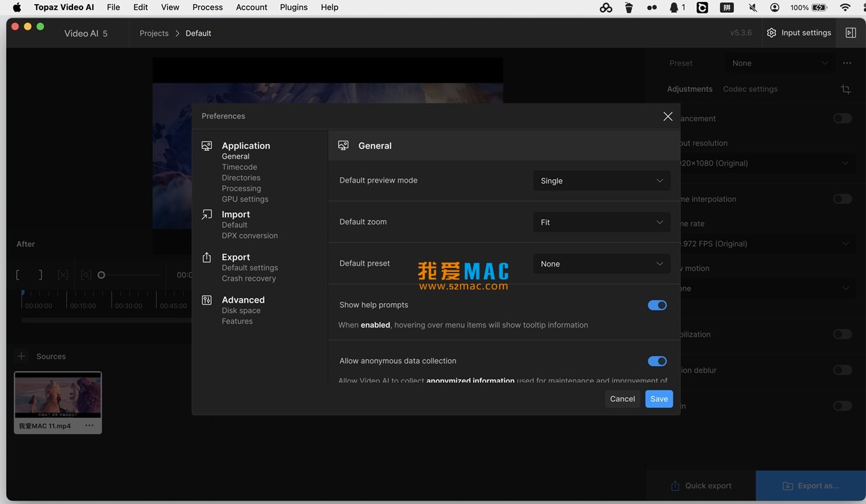Click the Export section share icon
Viewport: 866px width, 504px height.
(207, 257)
